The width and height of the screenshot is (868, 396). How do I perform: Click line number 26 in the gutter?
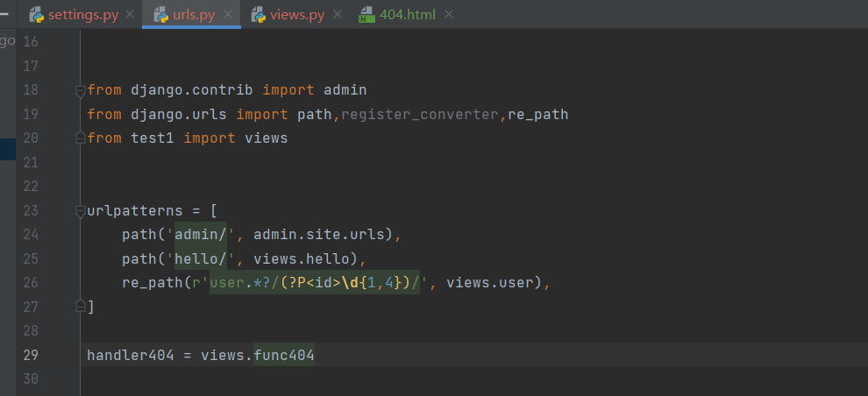[x=31, y=283]
